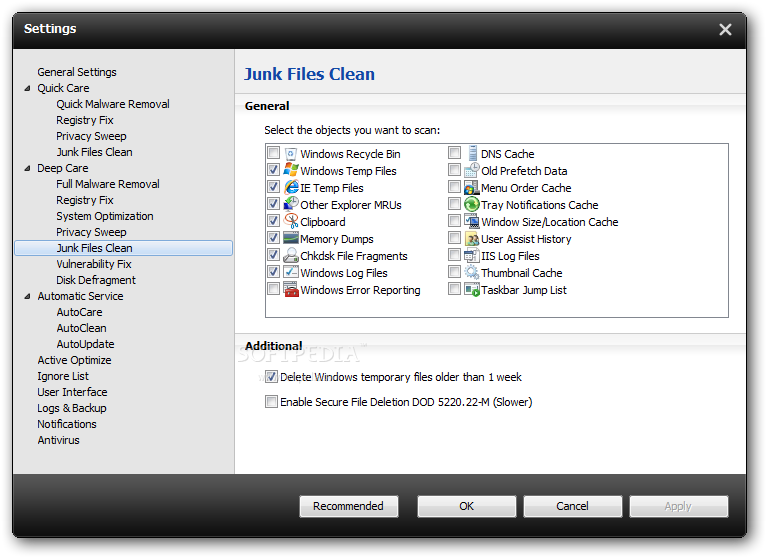Uncheck Windows Temp Files
Image resolution: width=767 pixels, height=558 pixels.
click(273, 170)
